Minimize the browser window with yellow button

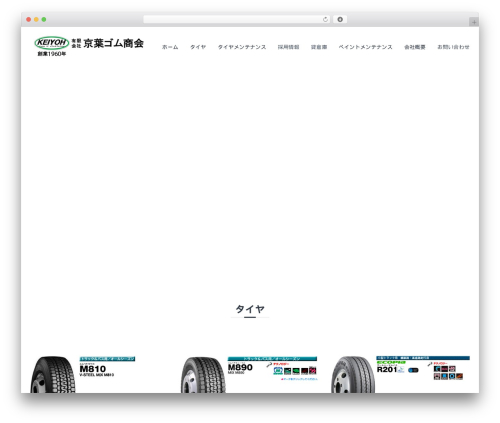(x=36, y=20)
